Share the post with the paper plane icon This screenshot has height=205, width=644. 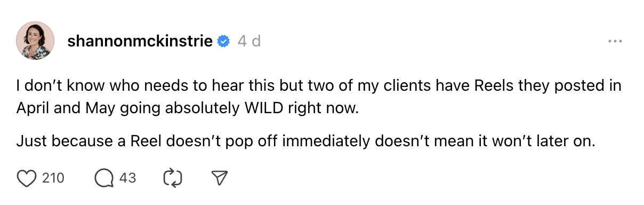point(220,178)
